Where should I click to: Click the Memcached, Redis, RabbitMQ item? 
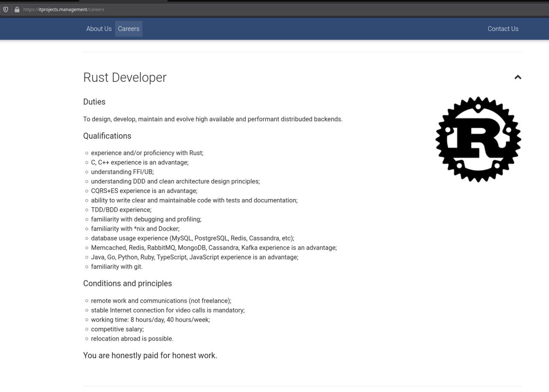tap(214, 247)
